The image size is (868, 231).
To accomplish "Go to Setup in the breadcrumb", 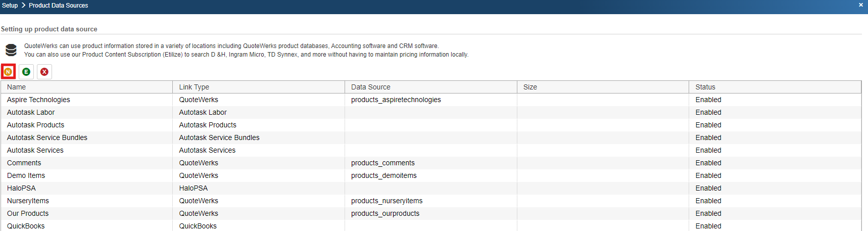I will [x=10, y=6].
